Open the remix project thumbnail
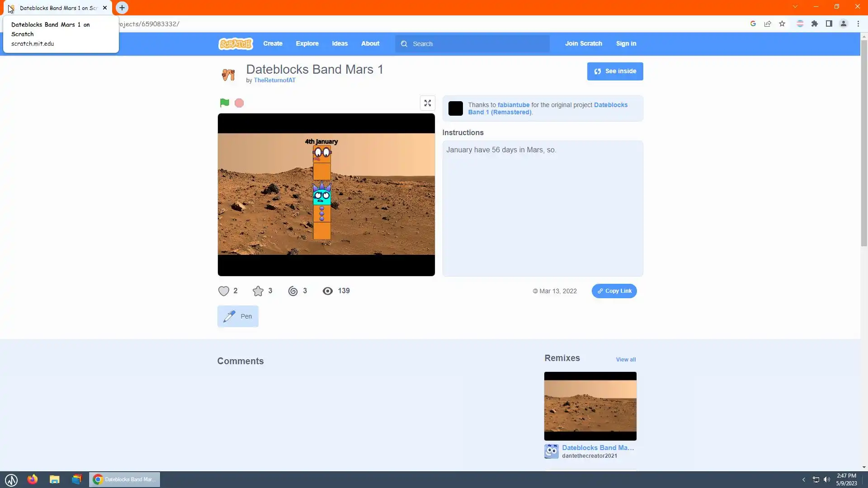The width and height of the screenshot is (868, 488). click(x=590, y=406)
